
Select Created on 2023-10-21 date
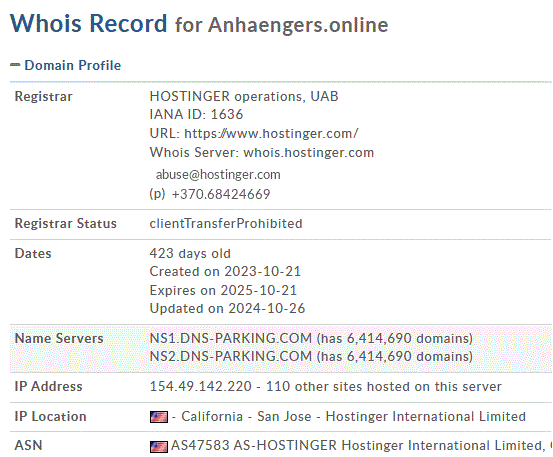tap(225, 272)
